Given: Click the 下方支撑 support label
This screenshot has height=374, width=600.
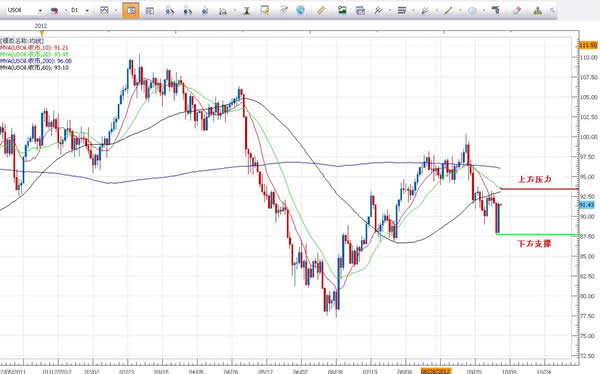Looking at the screenshot, I should [534, 243].
